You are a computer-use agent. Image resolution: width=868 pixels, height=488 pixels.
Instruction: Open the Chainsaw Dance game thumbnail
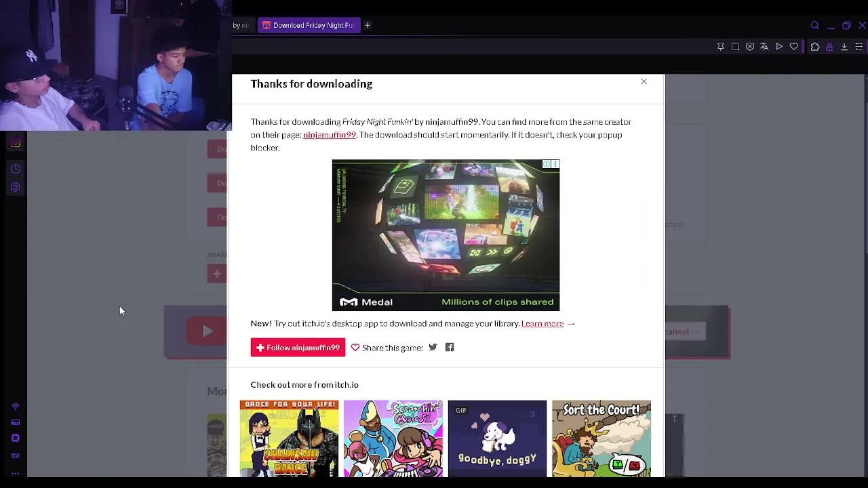point(289,439)
